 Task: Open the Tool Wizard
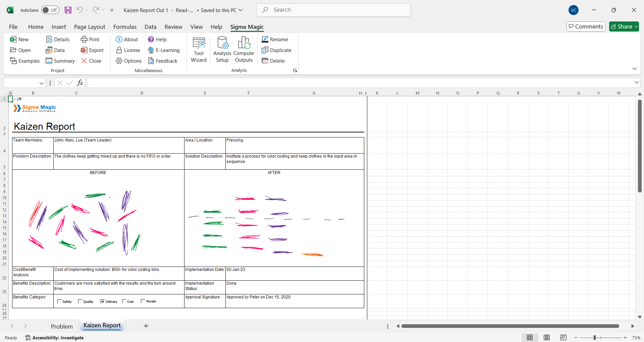199,50
